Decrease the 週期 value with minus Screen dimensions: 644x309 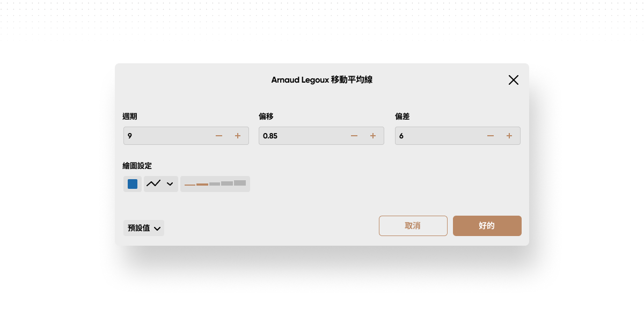(219, 136)
